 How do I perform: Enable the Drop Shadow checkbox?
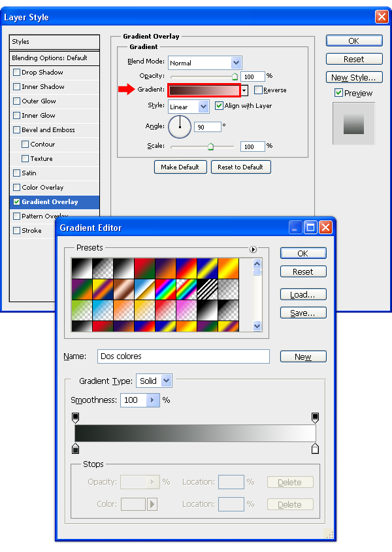(16, 72)
